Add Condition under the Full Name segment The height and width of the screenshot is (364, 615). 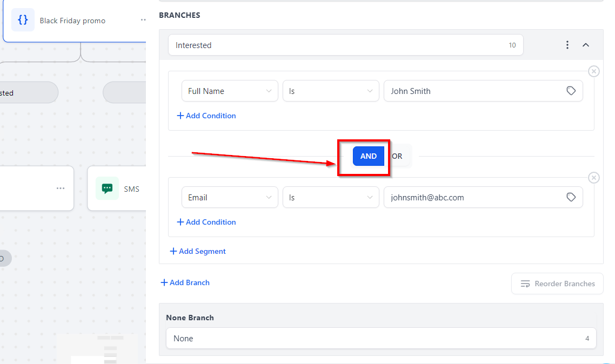pyautogui.click(x=206, y=116)
